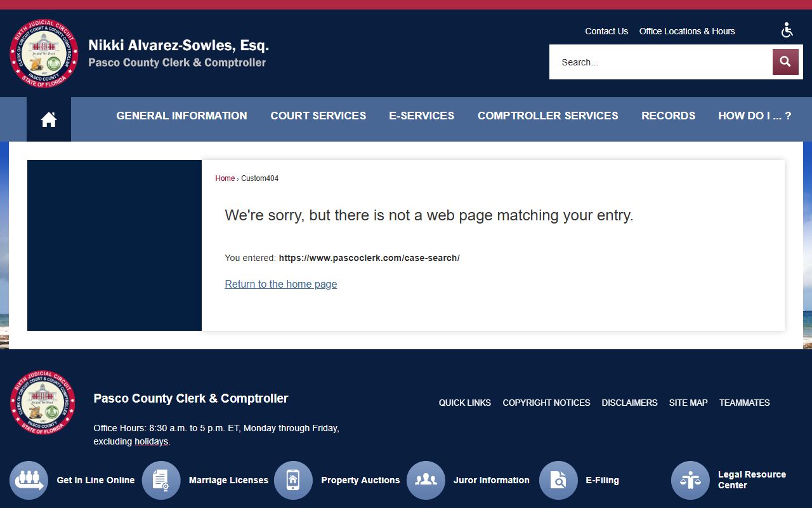Screen dimensions: 812x508
Task: Open the Records menu
Action: [x=668, y=116]
